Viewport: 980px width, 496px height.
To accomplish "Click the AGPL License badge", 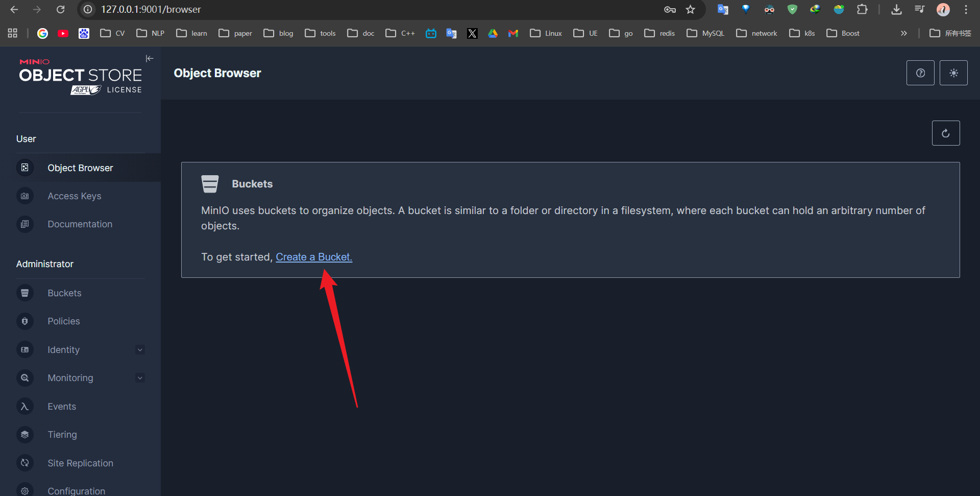I will [x=106, y=90].
